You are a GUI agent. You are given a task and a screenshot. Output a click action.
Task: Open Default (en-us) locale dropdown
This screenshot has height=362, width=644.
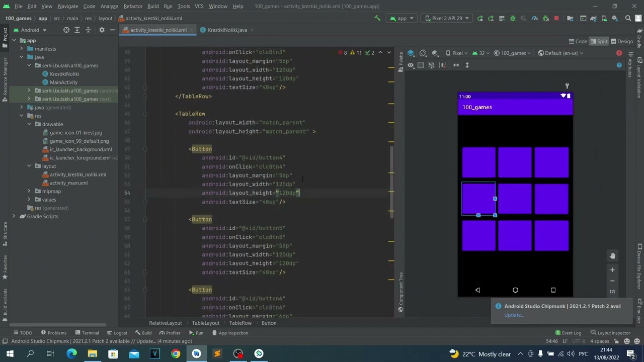pyautogui.click(x=560, y=53)
